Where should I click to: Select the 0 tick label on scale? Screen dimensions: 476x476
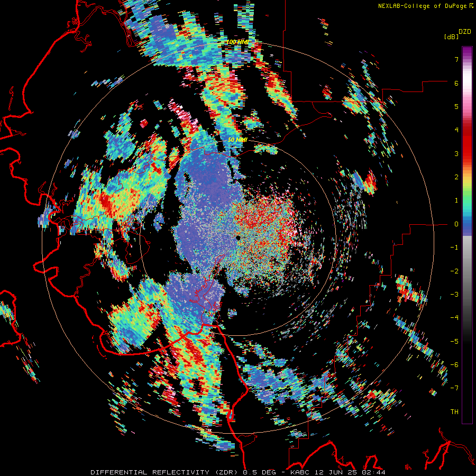(456, 224)
